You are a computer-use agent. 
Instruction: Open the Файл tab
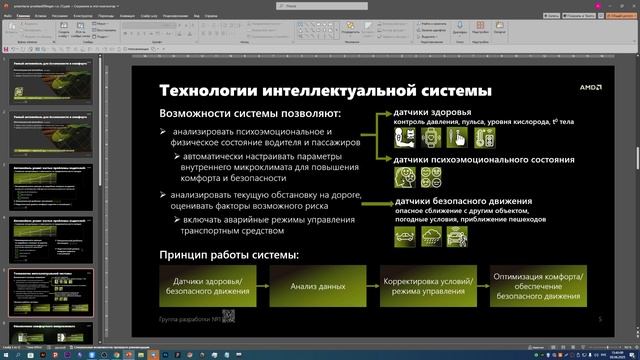[x=7, y=16]
